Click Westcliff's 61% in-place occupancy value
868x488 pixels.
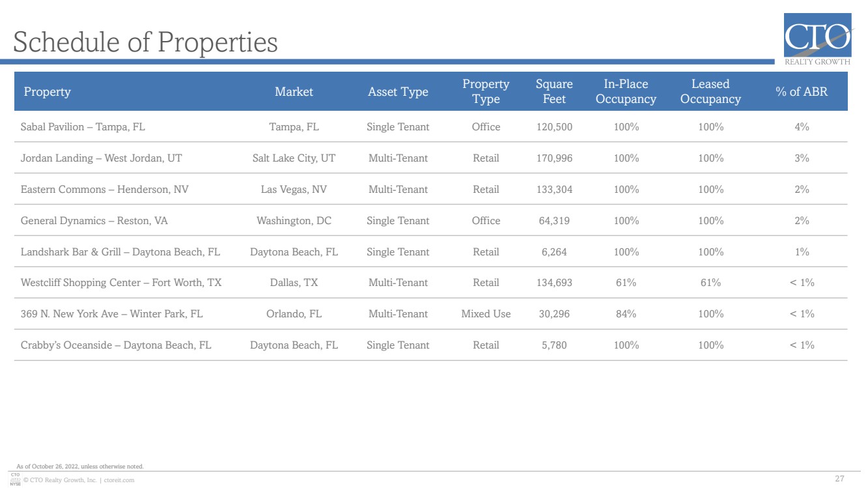[626, 283]
